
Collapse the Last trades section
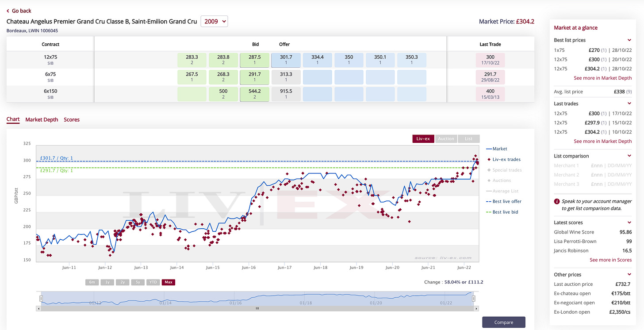pos(629,104)
